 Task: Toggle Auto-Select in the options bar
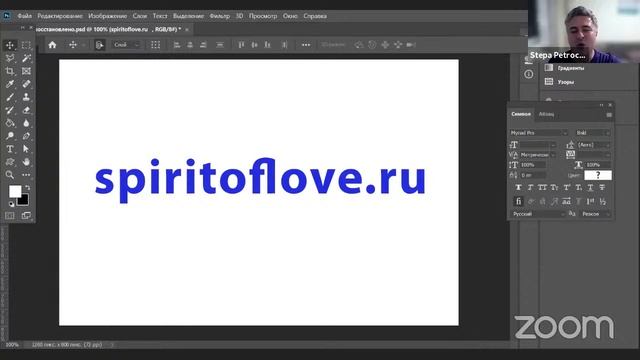99,45
